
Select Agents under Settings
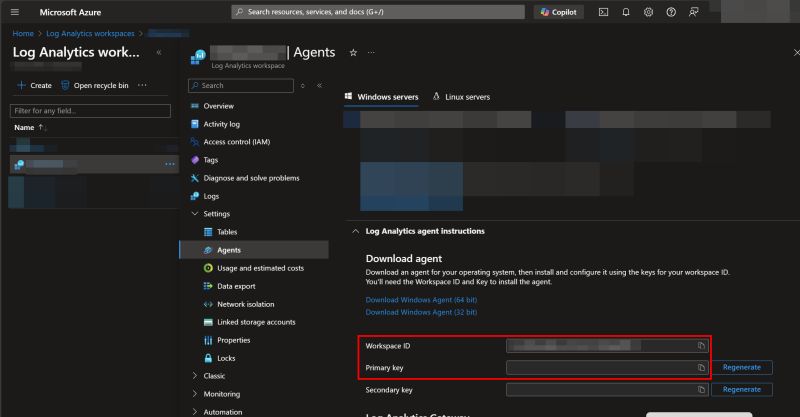click(254, 250)
